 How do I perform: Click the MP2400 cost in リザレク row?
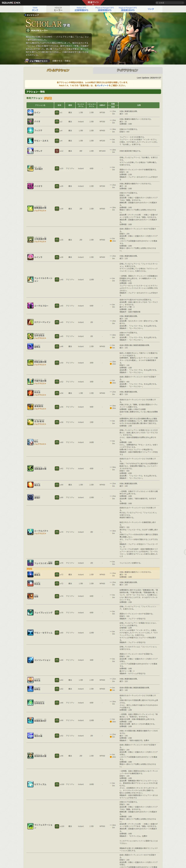tap(102, 151)
